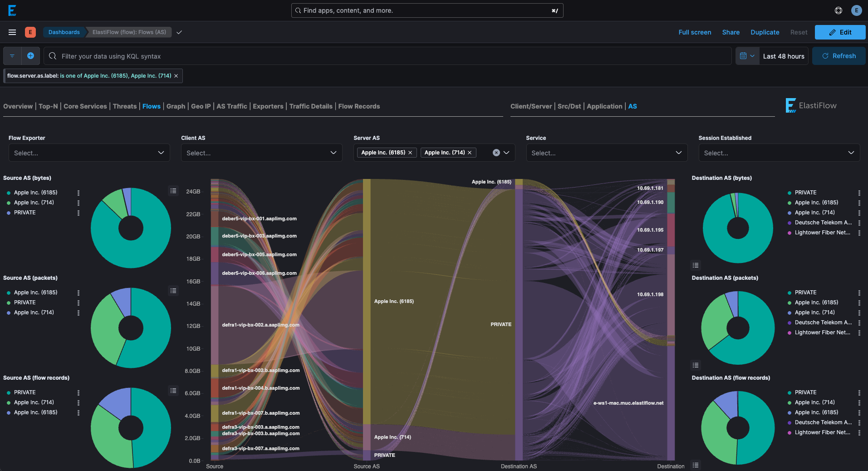This screenshot has height=471, width=868.
Task: Remove Apple Inc. (714) from Server AS
Action: tap(470, 153)
